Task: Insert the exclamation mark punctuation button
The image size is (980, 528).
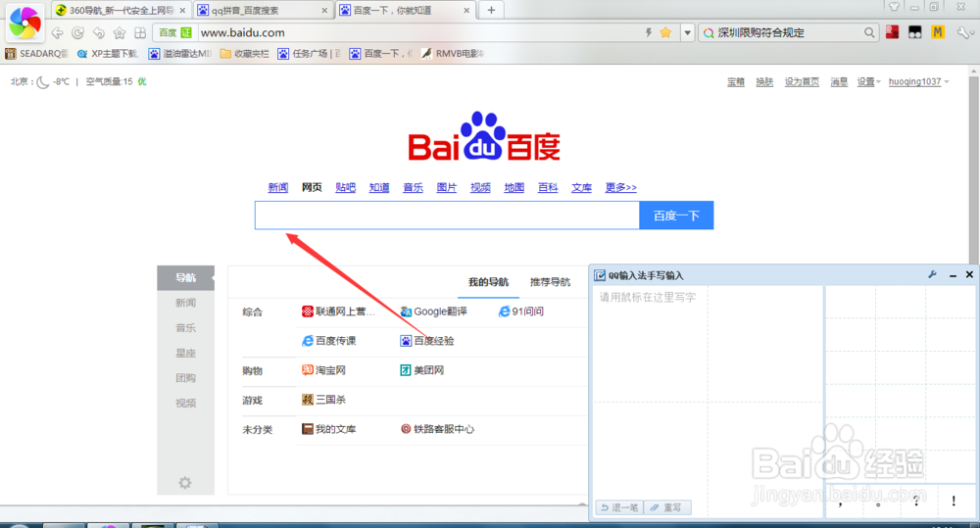Action: pos(954,502)
